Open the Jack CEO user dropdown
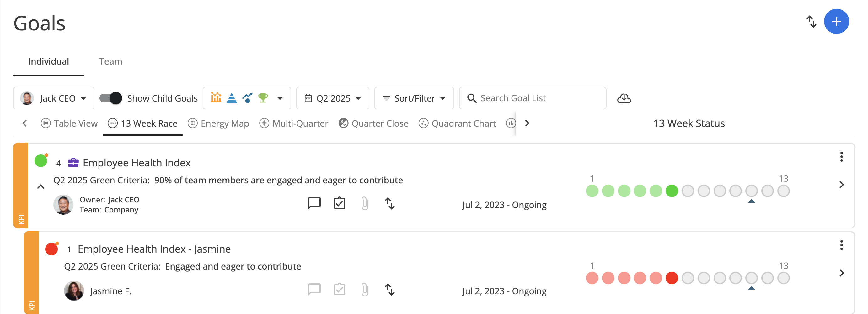This screenshot has width=868, height=314. click(54, 98)
